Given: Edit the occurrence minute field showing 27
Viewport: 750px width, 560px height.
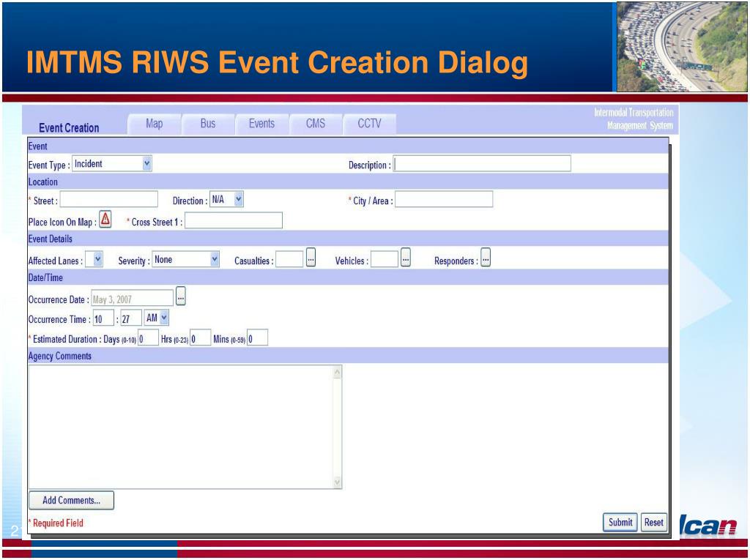Looking at the screenshot, I should point(131,318).
